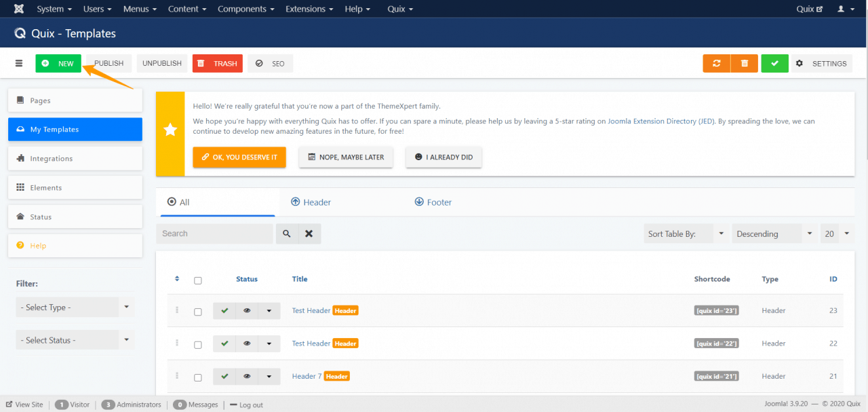Viewport: 868px width, 412px height.
Task: Tick the select-all checkbox in header
Action: (198, 280)
